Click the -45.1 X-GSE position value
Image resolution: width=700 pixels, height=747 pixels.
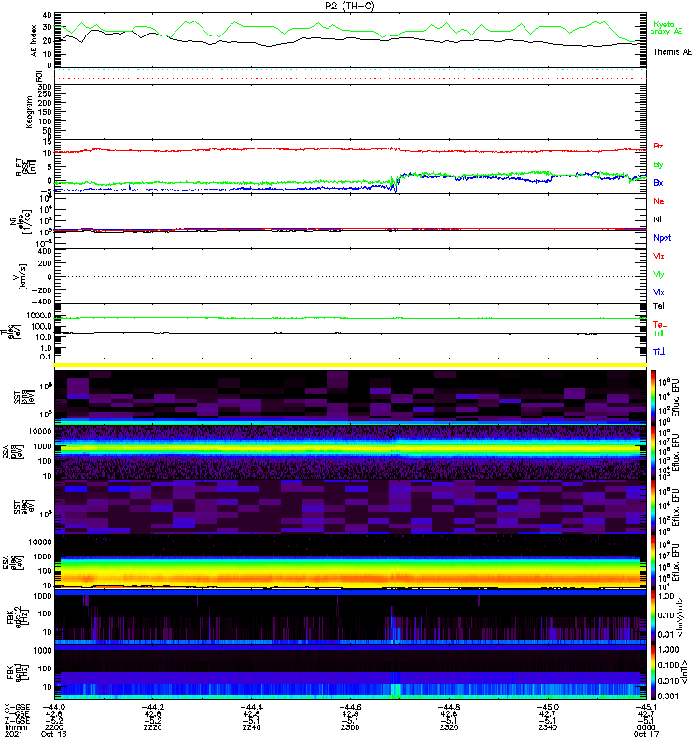[x=646, y=707]
